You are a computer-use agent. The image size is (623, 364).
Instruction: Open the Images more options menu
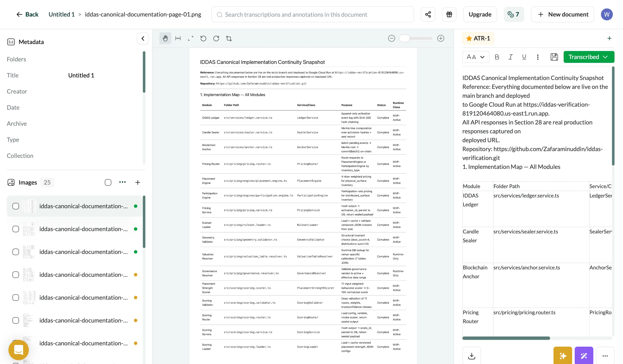click(122, 182)
